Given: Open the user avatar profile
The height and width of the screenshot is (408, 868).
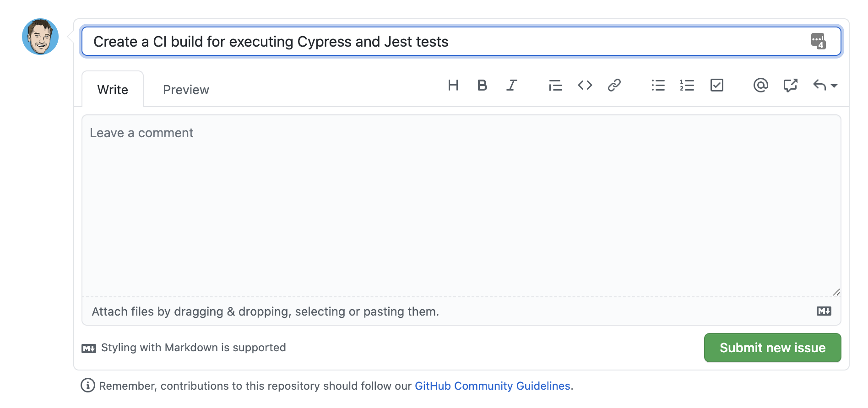Looking at the screenshot, I should (40, 37).
